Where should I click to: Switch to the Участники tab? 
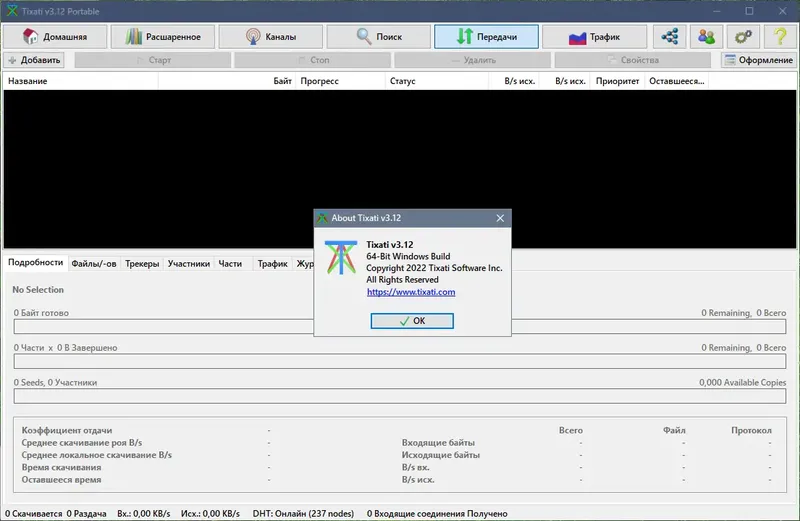coord(189,264)
